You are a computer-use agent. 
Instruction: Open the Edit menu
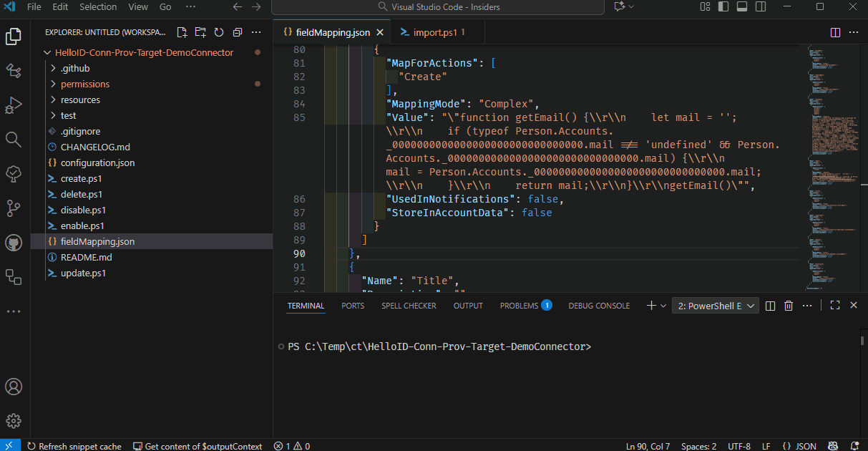(x=60, y=6)
